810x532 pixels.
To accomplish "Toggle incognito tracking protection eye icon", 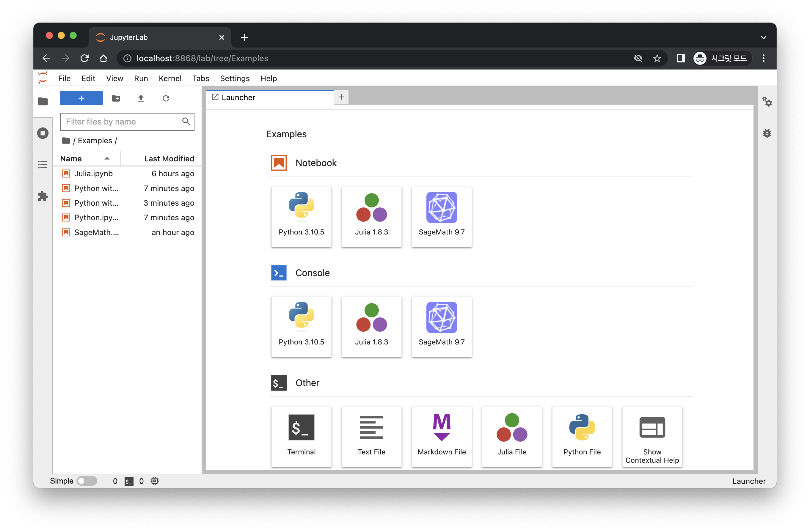I will (x=638, y=58).
